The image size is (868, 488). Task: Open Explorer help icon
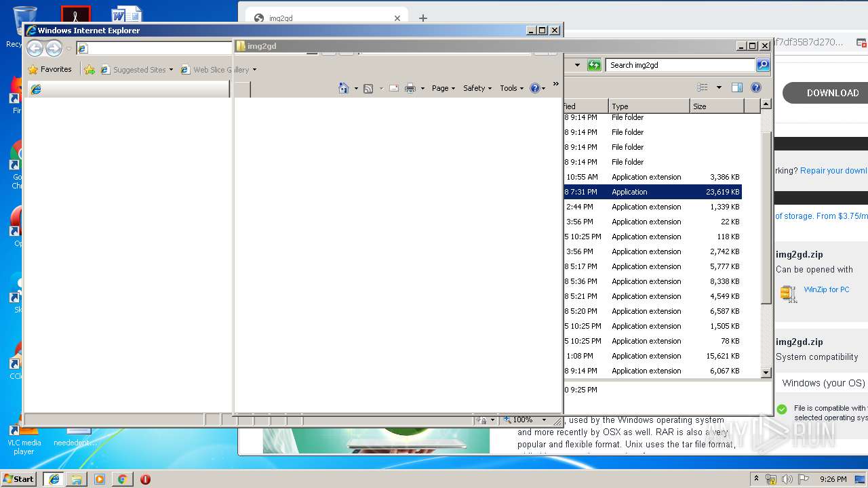point(756,87)
